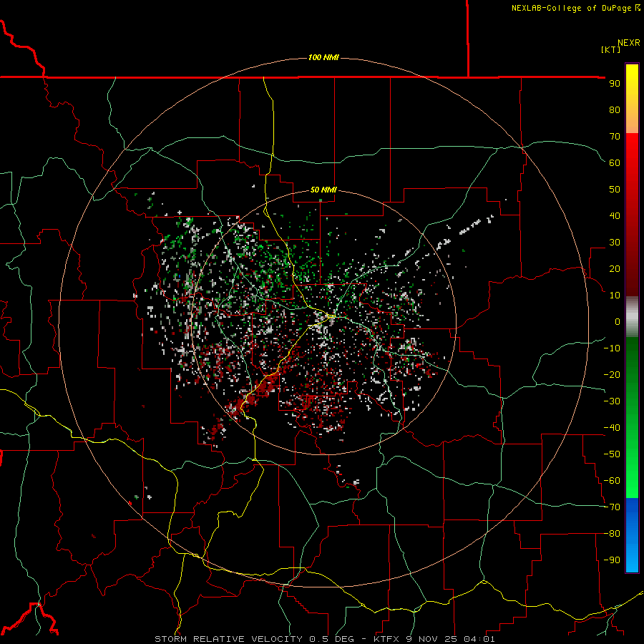Viewport: 644px width, 644px height.
Task: Click the 50 value on velocity scale
Action: tap(615, 190)
